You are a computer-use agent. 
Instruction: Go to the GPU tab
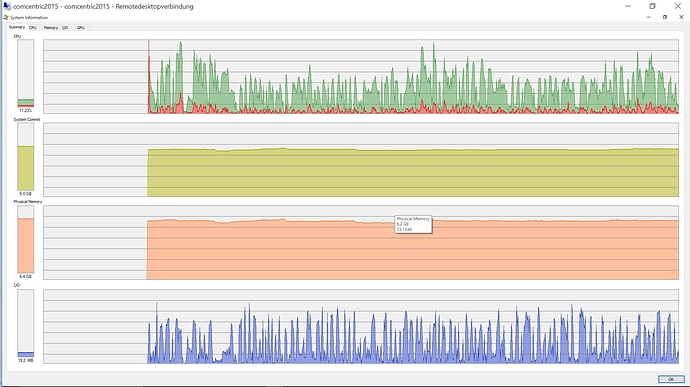click(81, 27)
